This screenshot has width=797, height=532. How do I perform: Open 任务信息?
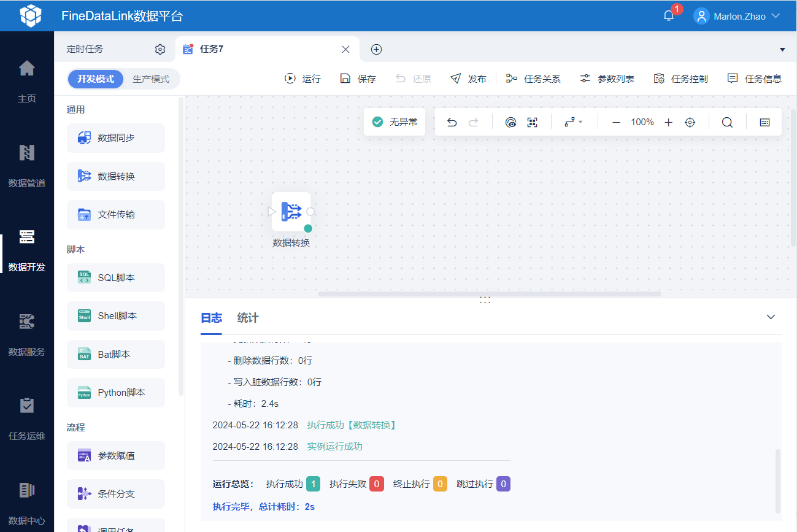click(x=754, y=79)
